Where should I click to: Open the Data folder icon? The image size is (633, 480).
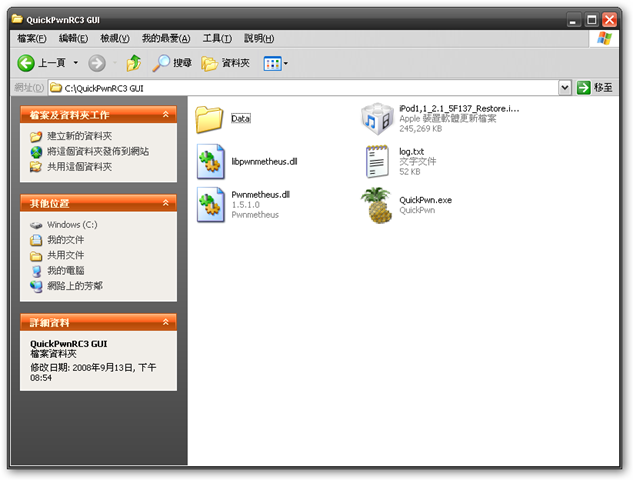209,119
